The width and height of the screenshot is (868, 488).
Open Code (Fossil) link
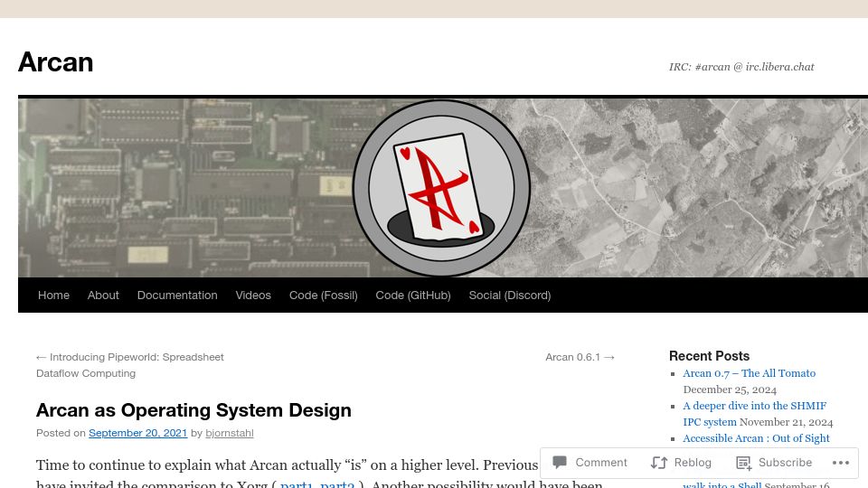click(324, 296)
